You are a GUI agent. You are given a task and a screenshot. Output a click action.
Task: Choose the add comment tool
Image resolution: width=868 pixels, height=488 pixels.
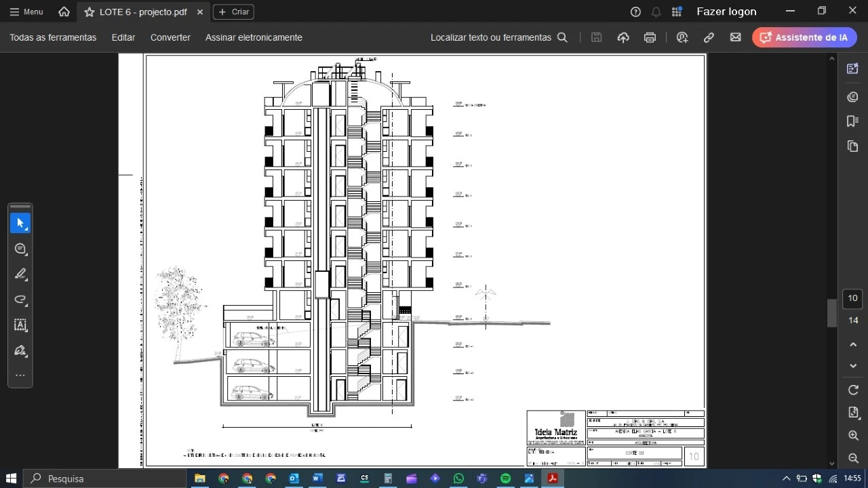point(20,249)
